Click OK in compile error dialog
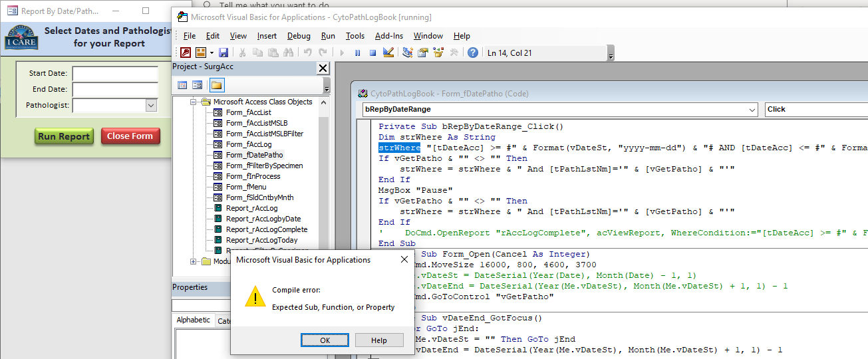This screenshot has height=359, width=868. tap(325, 340)
